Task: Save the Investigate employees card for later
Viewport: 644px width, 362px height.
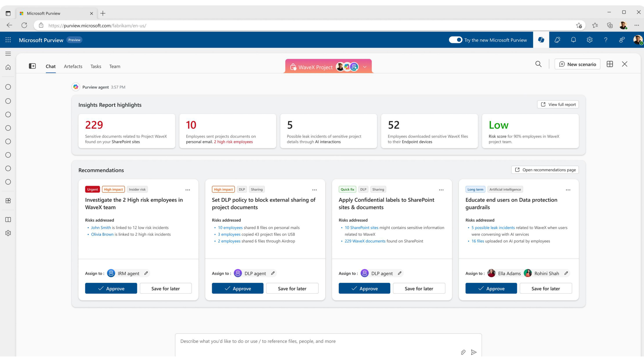Action: coord(166,288)
